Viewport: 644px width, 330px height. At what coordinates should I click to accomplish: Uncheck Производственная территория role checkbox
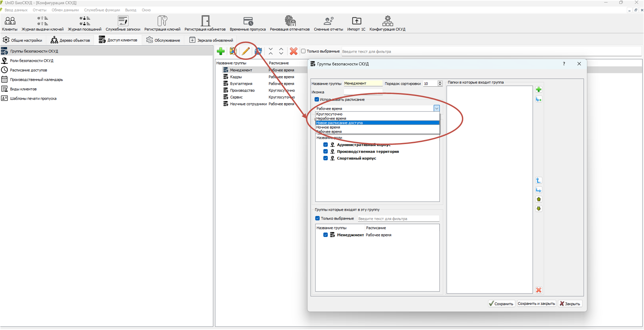(325, 151)
